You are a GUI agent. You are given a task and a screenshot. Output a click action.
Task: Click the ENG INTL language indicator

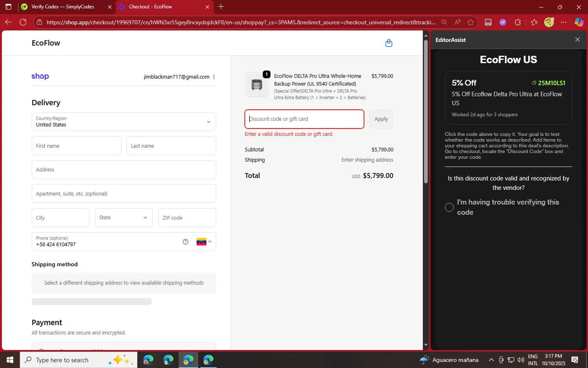click(533, 360)
